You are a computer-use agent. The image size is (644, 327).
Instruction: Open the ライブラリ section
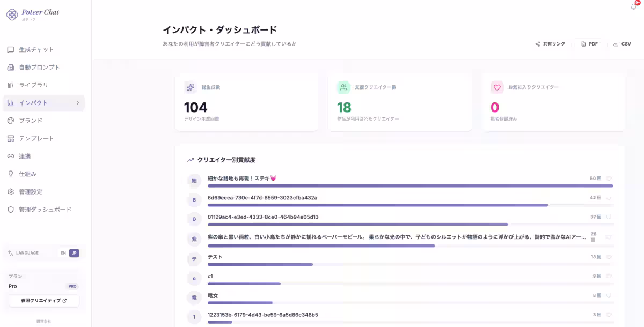pyautogui.click(x=33, y=85)
